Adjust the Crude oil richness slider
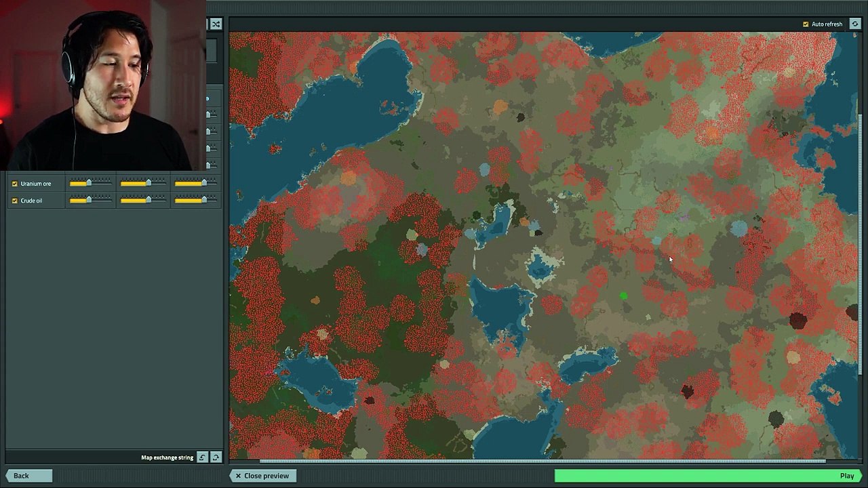This screenshot has height=488, width=868. tap(196, 200)
